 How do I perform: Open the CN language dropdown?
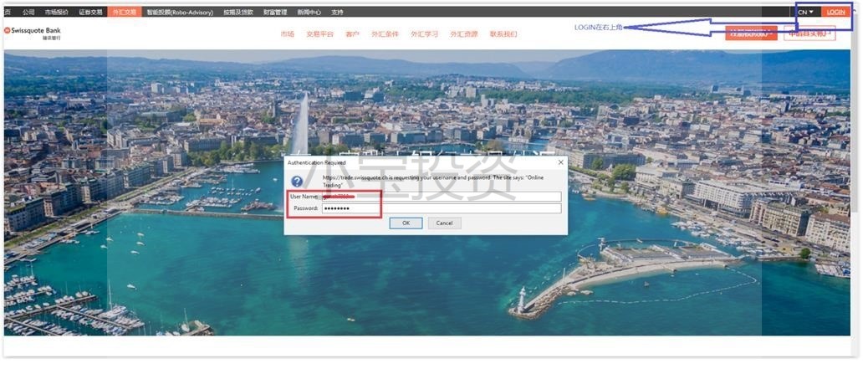(x=805, y=12)
